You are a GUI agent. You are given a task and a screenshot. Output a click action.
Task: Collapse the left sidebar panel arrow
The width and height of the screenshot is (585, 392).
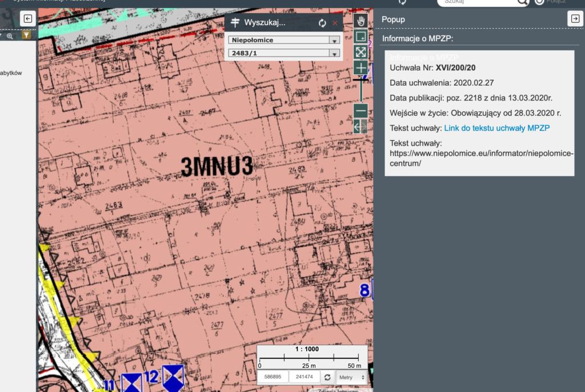click(27, 18)
